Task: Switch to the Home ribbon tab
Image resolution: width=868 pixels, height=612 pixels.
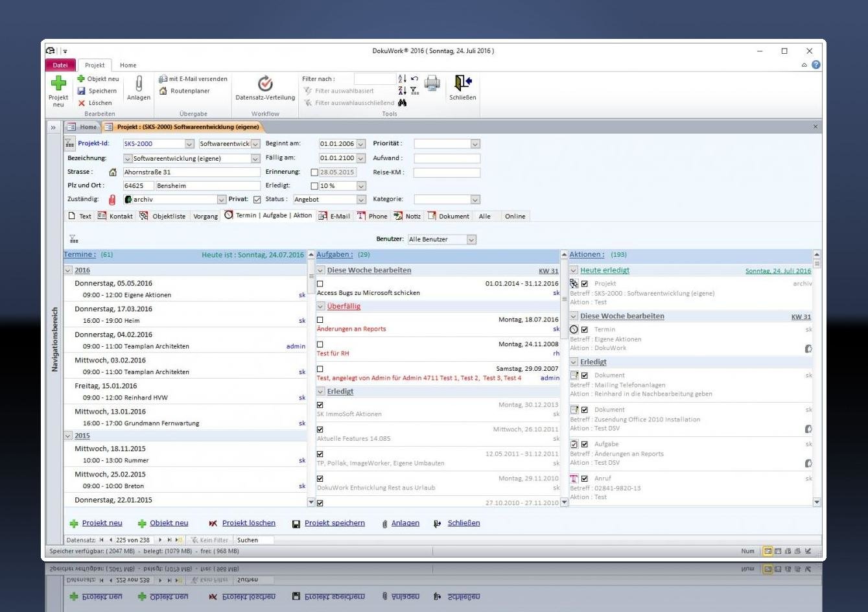Action: click(x=128, y=65)
